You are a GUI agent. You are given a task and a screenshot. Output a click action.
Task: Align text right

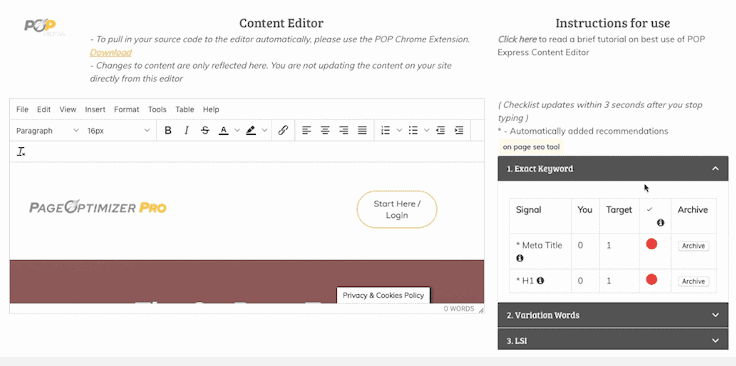coord(344,130)
